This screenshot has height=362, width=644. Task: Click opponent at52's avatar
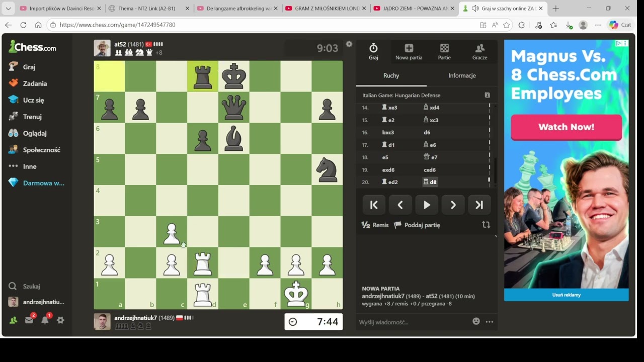coord(102,48)
